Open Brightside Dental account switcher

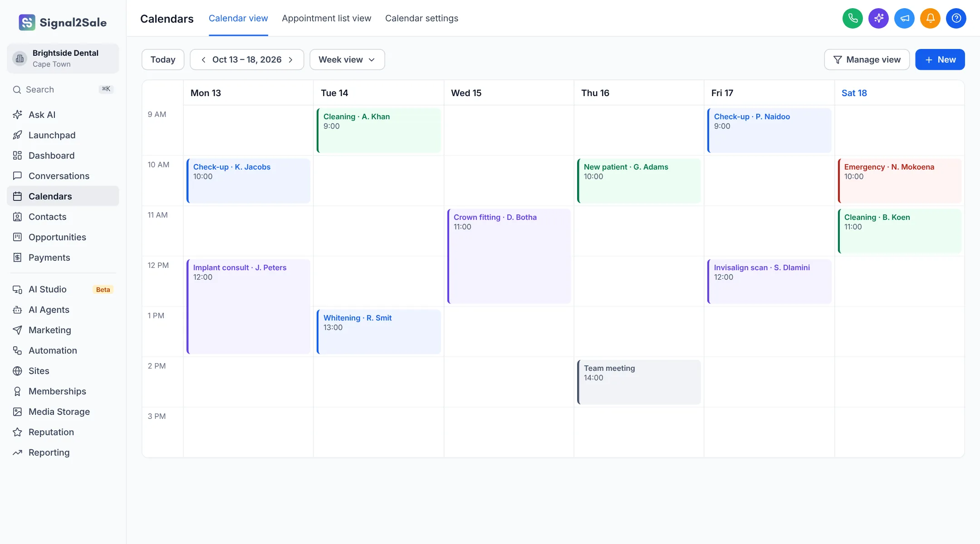(63, 58)
